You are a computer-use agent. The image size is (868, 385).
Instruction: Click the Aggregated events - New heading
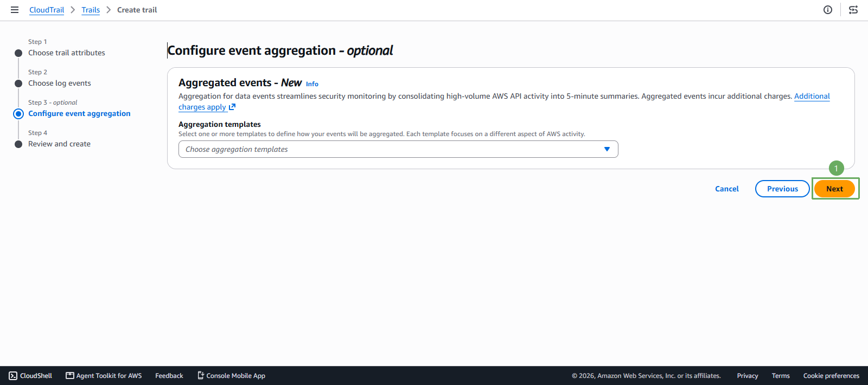coord(240,82)
